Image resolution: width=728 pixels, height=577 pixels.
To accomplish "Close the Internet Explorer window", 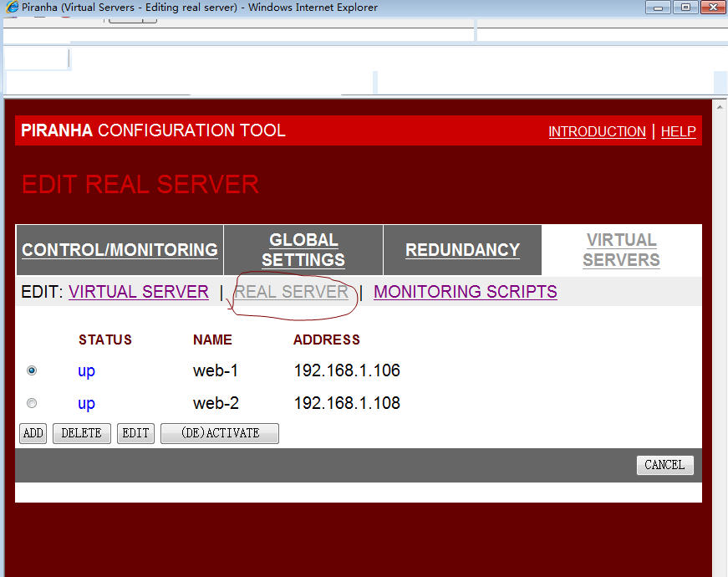I will click(713, 8).
